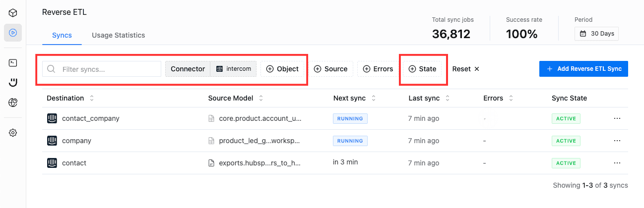Open the contact destination sync
This screenshot has width=644, height=208.
click(x=74, y=163)
